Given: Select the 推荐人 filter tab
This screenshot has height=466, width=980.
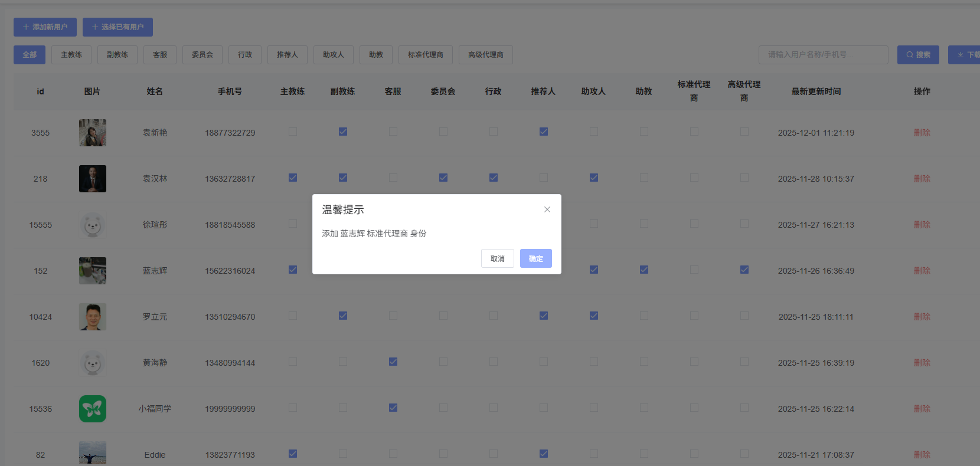Looking at the screenshot, I should click(x=288, y=55).
